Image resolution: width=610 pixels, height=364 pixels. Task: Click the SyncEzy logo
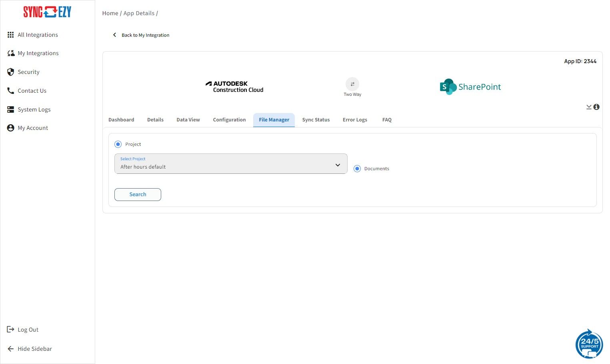pos(47,12)
